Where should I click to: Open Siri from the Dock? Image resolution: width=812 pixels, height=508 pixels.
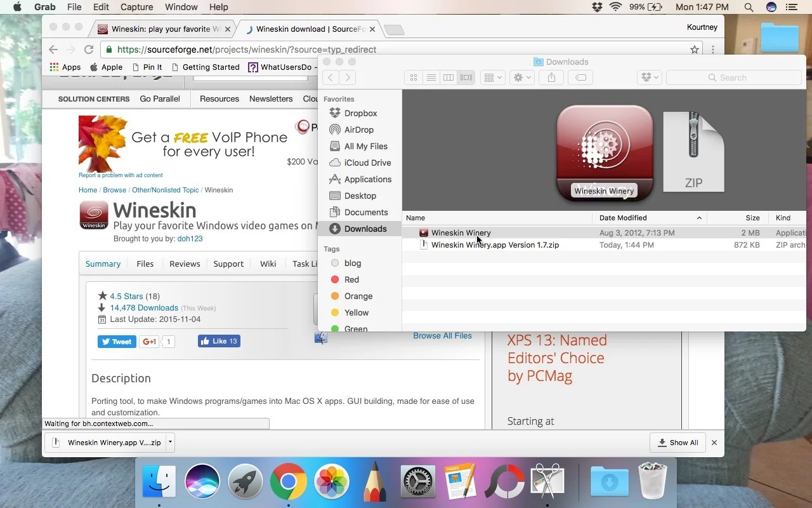(x=202, y=481)
